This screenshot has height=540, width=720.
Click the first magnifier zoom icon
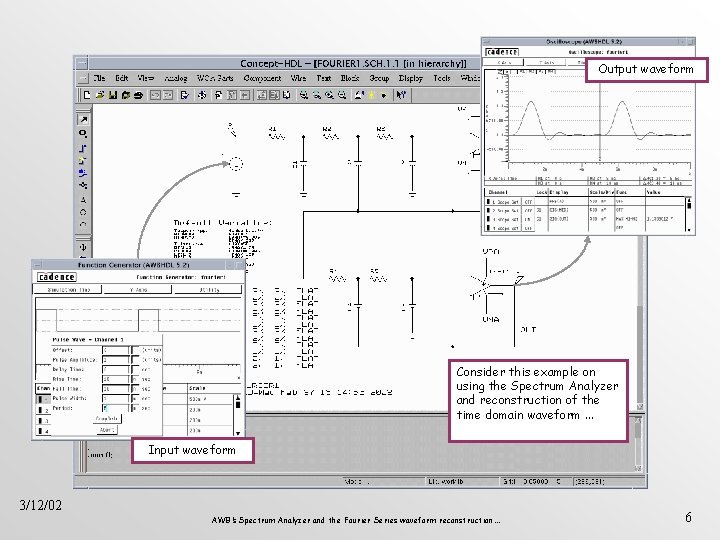tap(304, 95)
